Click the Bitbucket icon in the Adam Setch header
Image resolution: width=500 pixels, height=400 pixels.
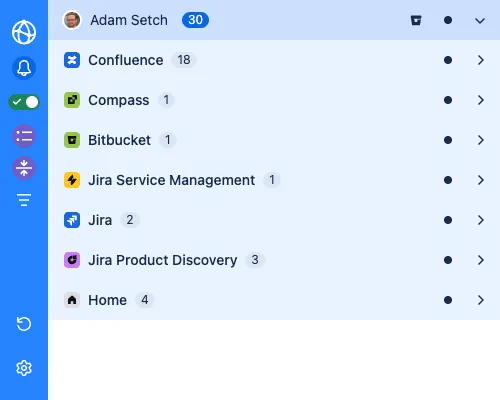416,20
